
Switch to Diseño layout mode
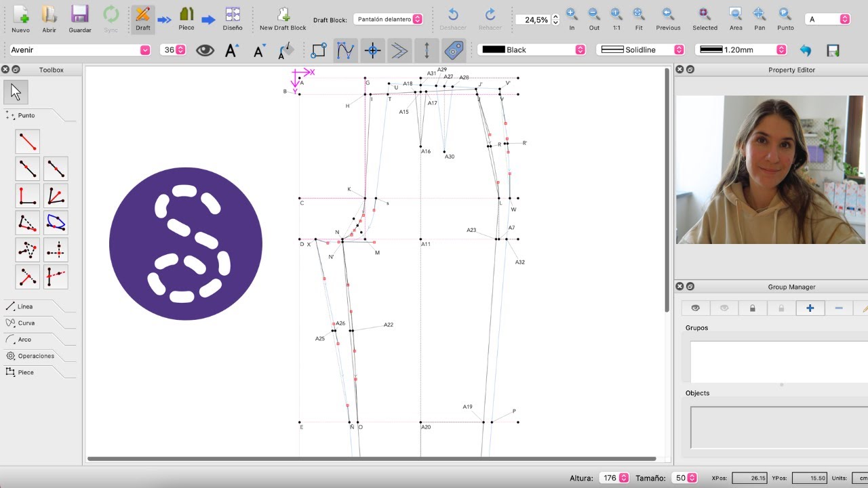233,19
